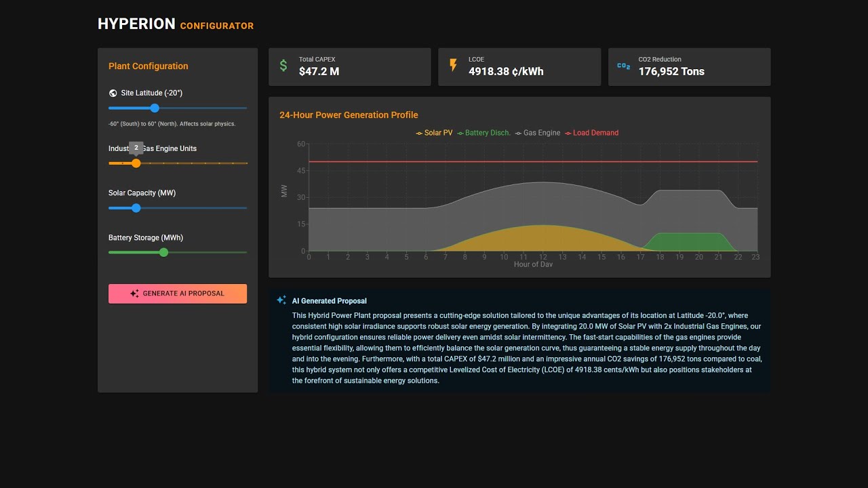The image size is (868, 488).
Task: Click the lightning bolt icon on the LCOE card
Action: [453, 66]
